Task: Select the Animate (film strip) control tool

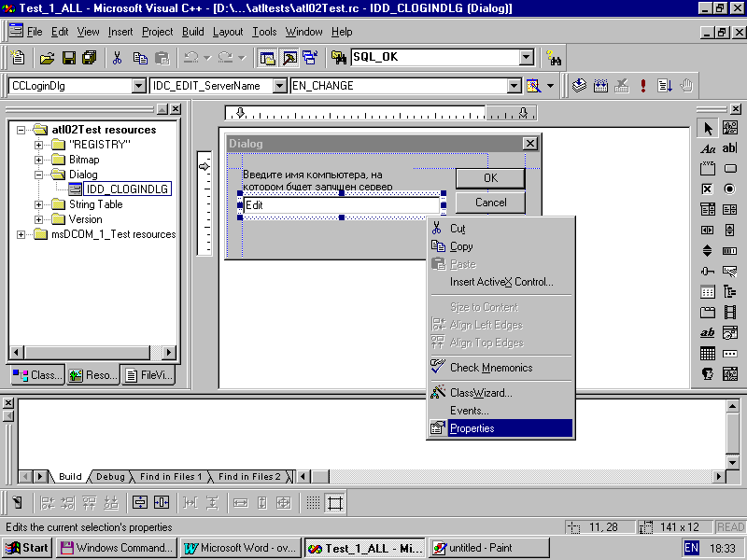Action: 729,312
